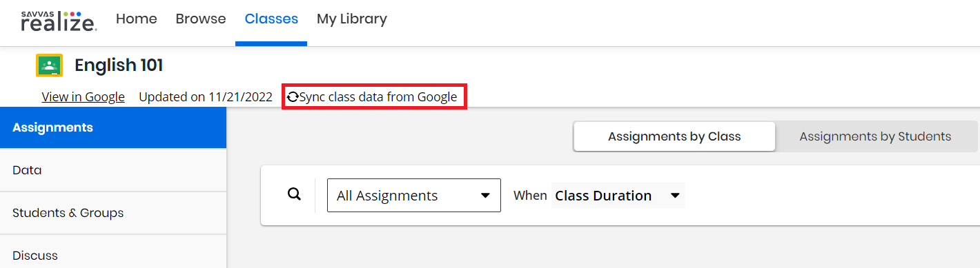This screenshot has width=980, height=268.
Task: Open Data in the sidebar
Action: pyautogui.click(x=113, y=170)
